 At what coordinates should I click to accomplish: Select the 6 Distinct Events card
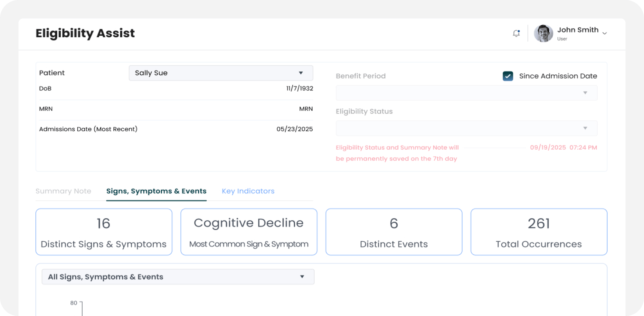coord(393,232)
